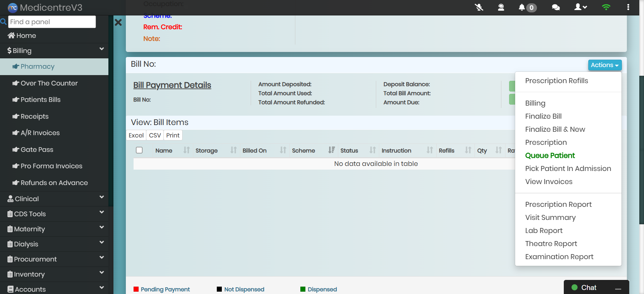Choose Finalize Bill in the dropdown
The height and width of the screenshot is (294, 644).
543,116
